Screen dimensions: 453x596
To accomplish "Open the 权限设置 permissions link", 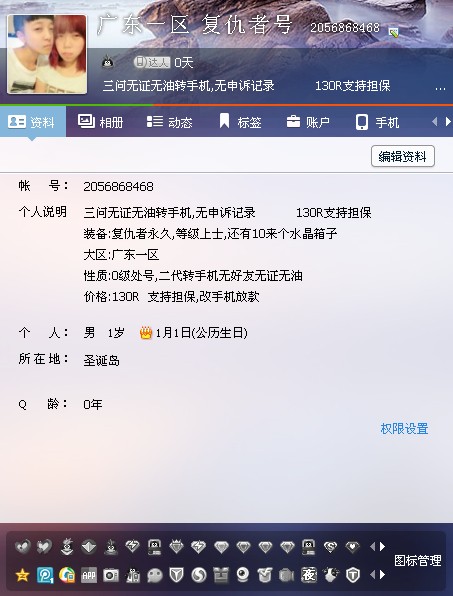I will point(404,428).
